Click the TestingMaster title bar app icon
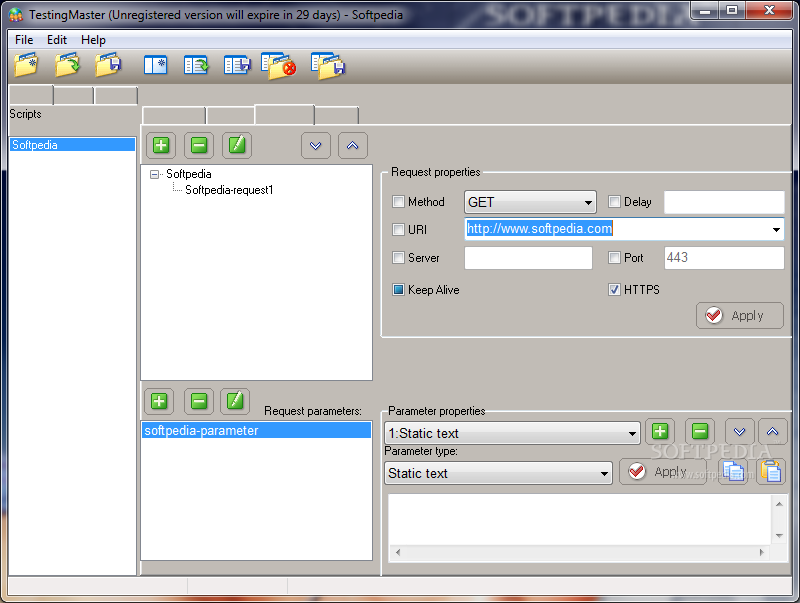This screenshot has height=603, width=800. tap(16, 15)
